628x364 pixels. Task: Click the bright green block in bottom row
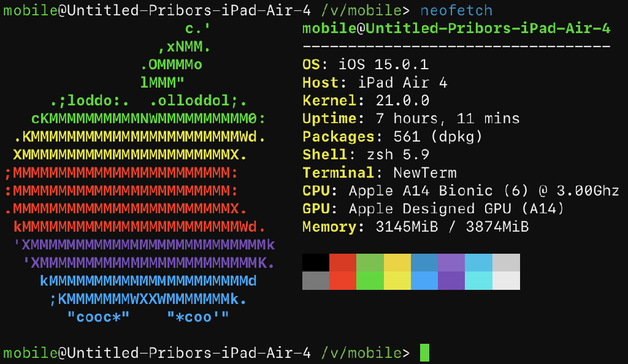pos(370,281)
